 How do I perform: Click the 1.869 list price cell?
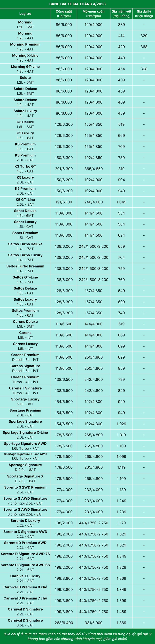point(121,622)
